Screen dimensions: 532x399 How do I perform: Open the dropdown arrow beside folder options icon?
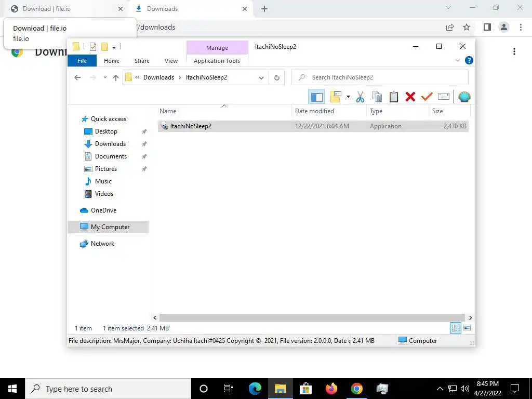(348, 97)
